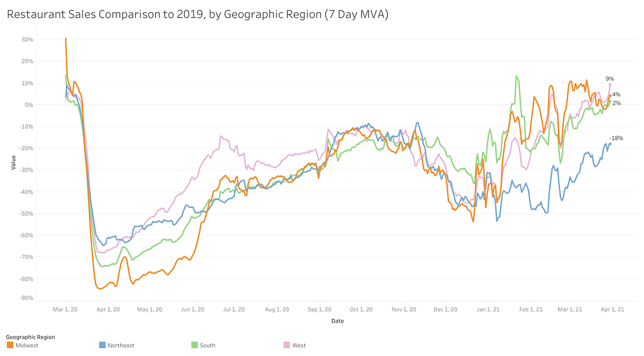Click the 9% end label for West
The height and width of the screenshot is (356, 644).
click(609, 79)
